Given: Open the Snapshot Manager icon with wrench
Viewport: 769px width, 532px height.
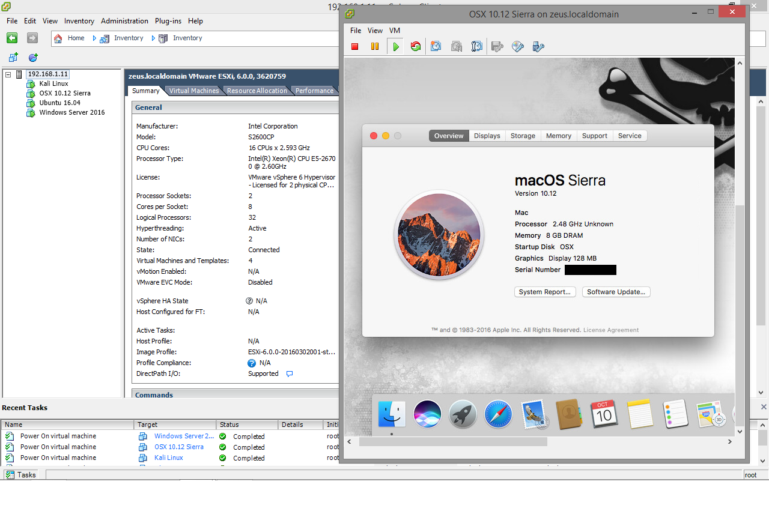Looking at the screenshot, I should click(x=476, y=46).
